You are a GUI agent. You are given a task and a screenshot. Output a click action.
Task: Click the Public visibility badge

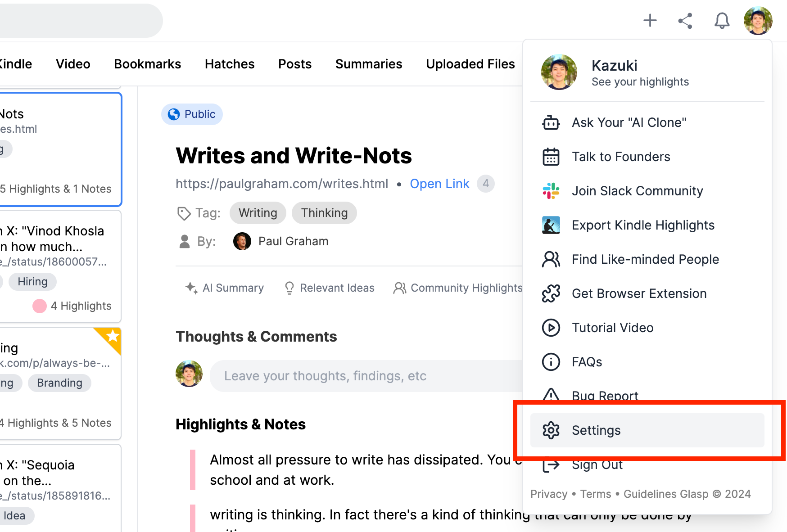[x=192, y=114]
